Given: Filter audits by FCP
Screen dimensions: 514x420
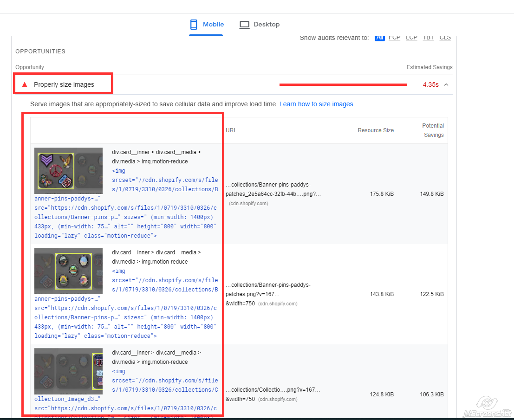Looking at the screenshot, I should pyautogui.click(x=394, y=38).
